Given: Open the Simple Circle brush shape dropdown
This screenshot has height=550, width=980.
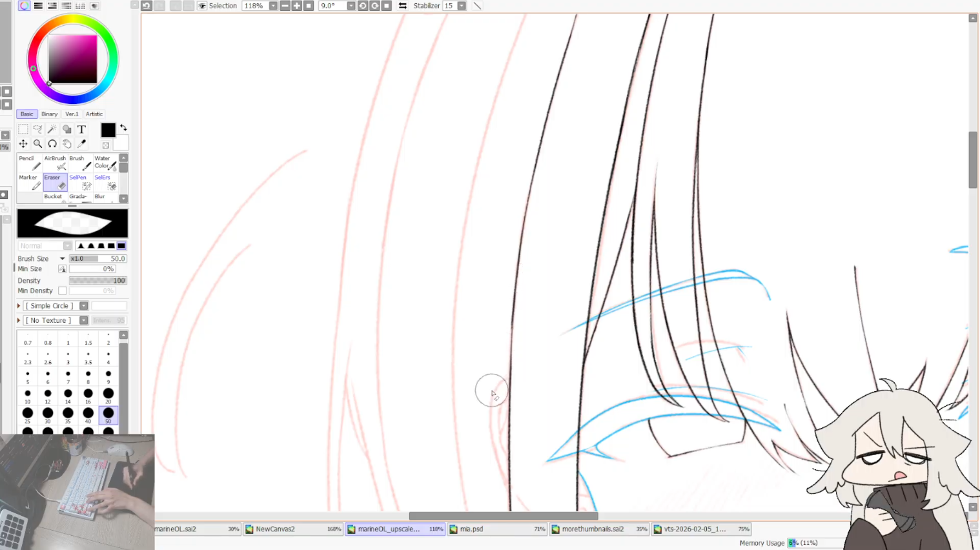Looking at the screenshot, I should 84,306.
